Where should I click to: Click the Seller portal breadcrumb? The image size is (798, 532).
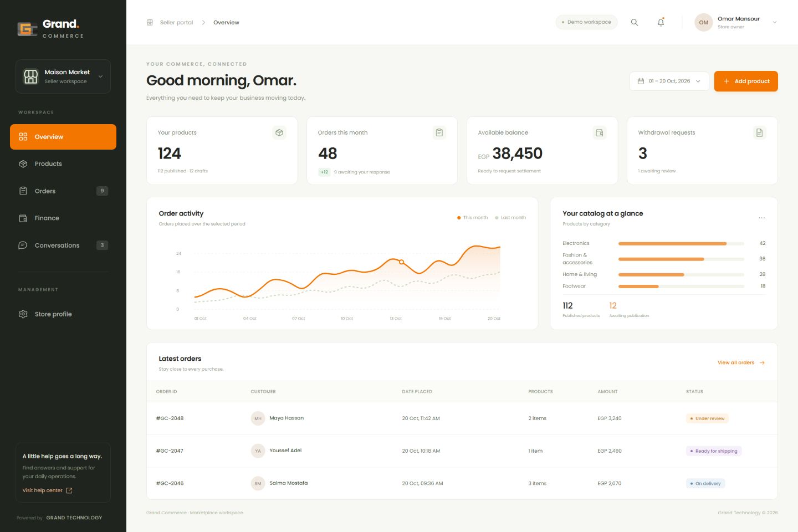tap(177, 22)
